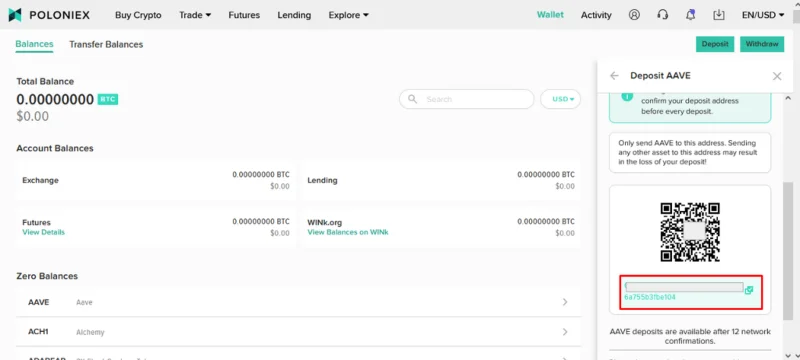Screen dimensions: 800x360
Task: Switch to the Balances tab
Action: tap(34, 44)
